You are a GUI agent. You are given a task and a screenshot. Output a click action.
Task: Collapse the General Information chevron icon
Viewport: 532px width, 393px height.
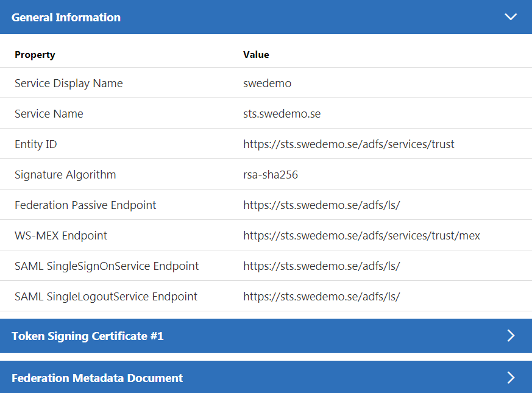(511, 17)
